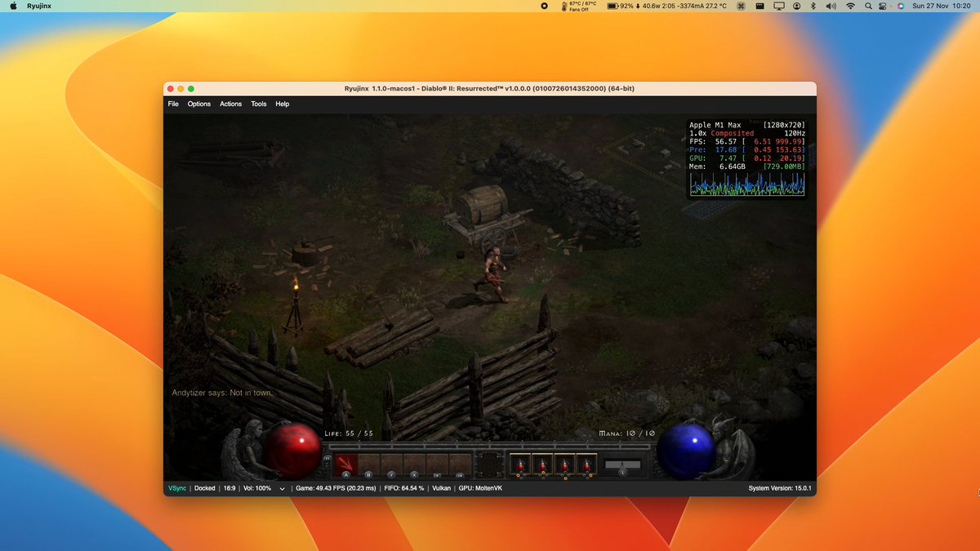Click the blue Mana orb
Viewport: 980px width, 551px height.
point(685,450)
